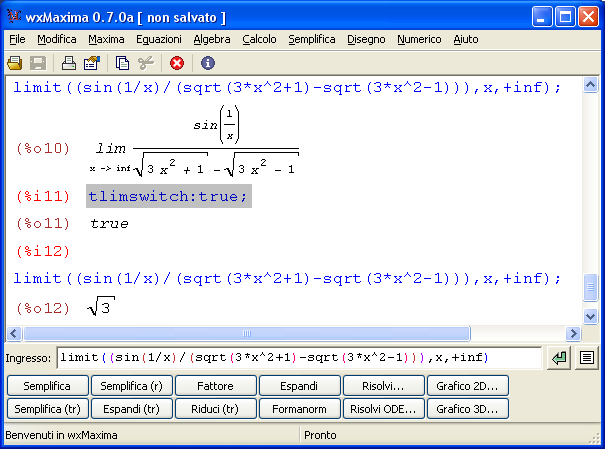Select the highlighted tlimswitch:true; input

tap(169, 196)
